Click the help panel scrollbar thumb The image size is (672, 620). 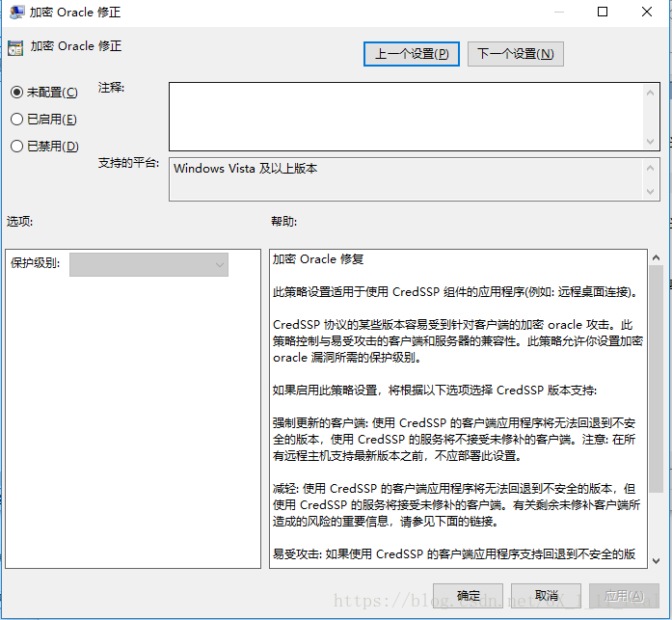[656, 379]
